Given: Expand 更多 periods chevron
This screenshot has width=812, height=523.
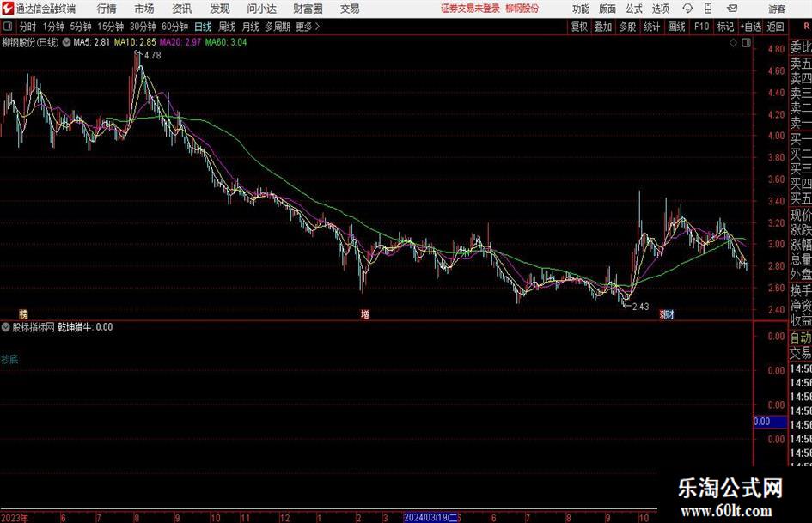Looking at the screenshot, I should (x=317, y=27).
